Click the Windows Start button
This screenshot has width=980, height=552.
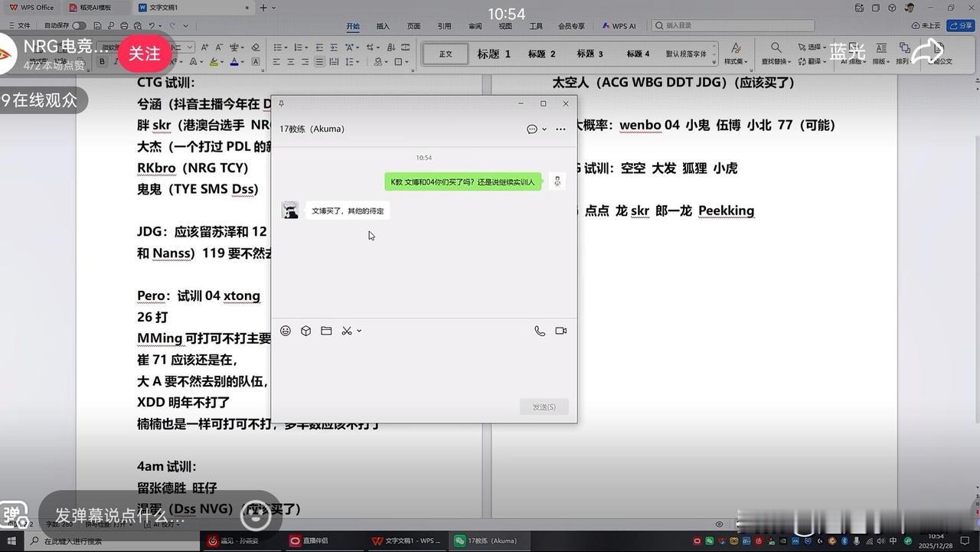pyautogui.click(x=11, y=541)
